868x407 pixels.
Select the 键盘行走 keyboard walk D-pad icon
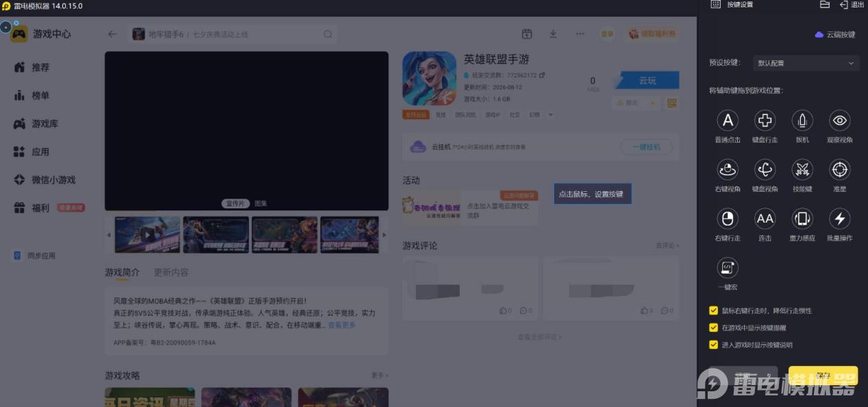click(765, 121)
